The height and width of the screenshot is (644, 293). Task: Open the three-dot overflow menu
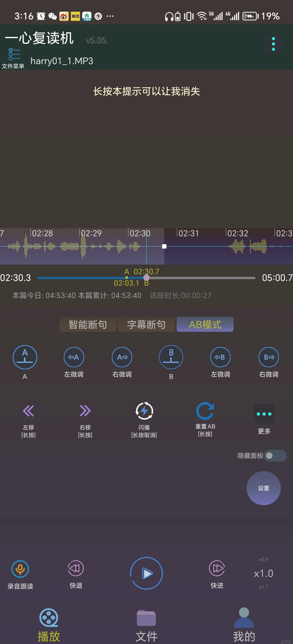tap(273, 44)
